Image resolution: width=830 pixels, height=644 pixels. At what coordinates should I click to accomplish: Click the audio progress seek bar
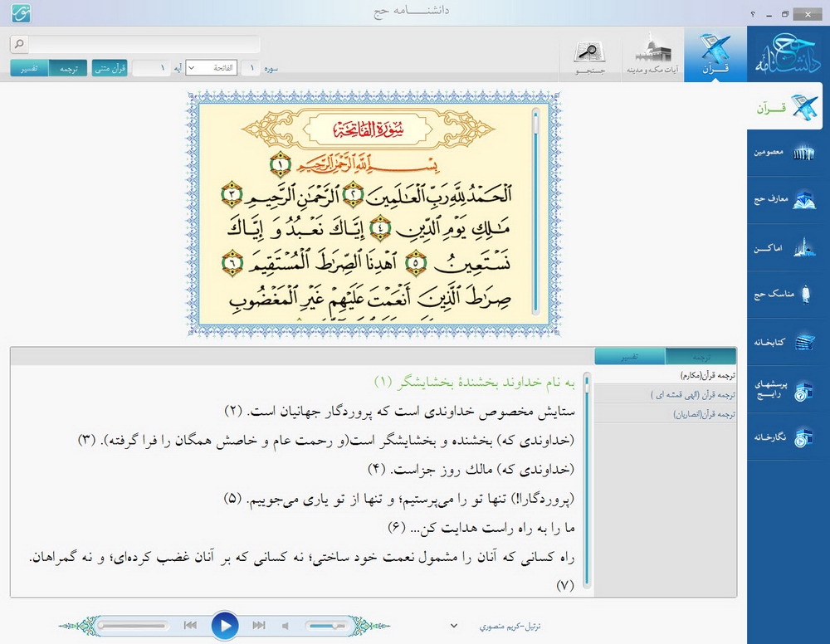(x=133, y=626)
